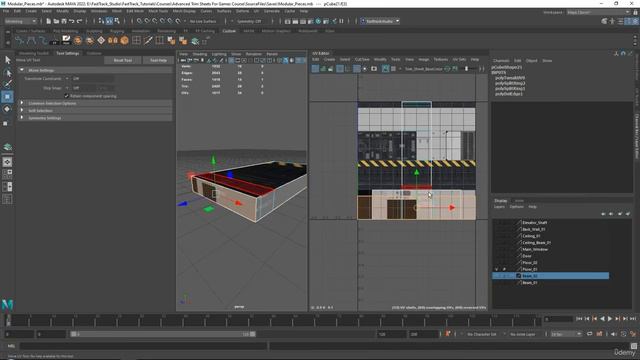Open the Symmetry Off dropdown

[250, 21]
